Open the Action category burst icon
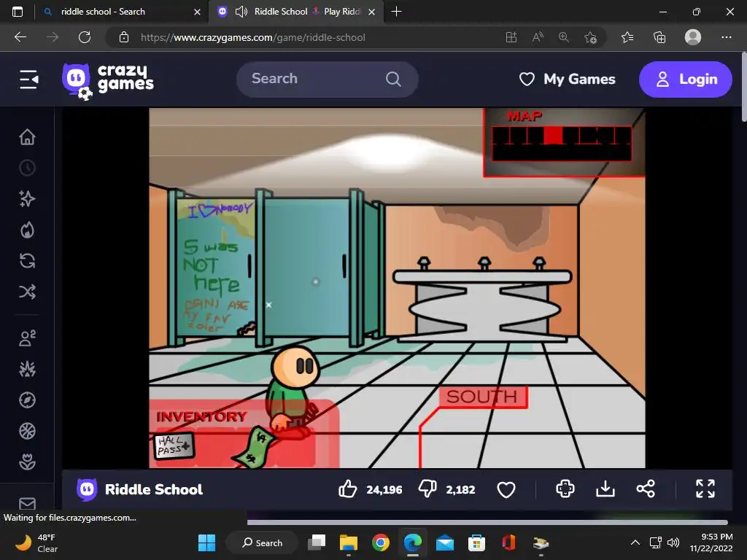Screen dimensions: 747x560 [27, 369]
